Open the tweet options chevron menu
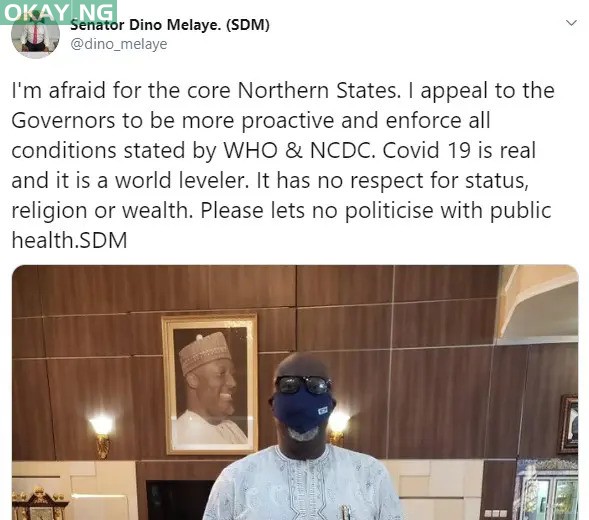 coord(571,23)
